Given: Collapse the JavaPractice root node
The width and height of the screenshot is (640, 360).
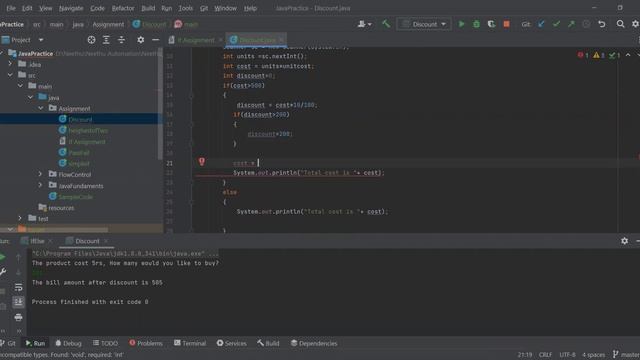Looking at the screenshot, I should click(2, 53).
